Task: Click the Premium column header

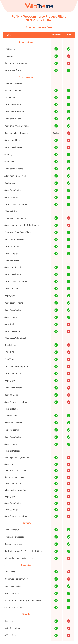Action: tap(56, 35)
